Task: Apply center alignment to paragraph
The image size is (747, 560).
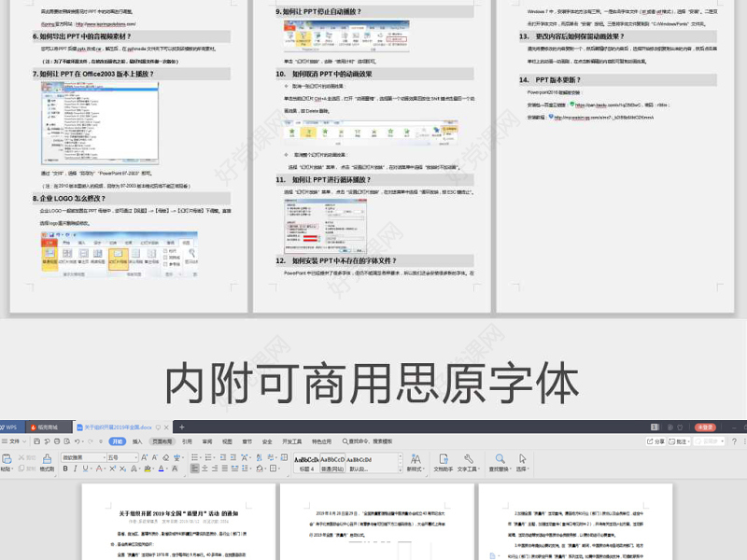Action: tap(205, 468)
